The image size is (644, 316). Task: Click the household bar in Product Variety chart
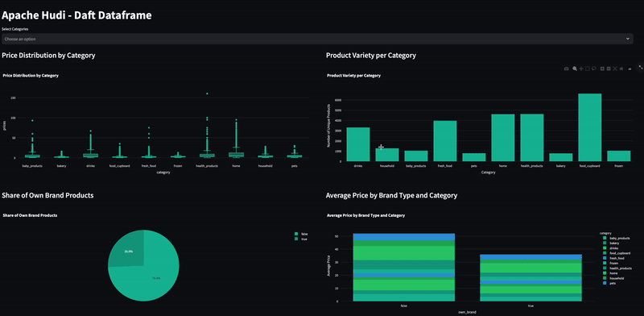coord(387,155)
